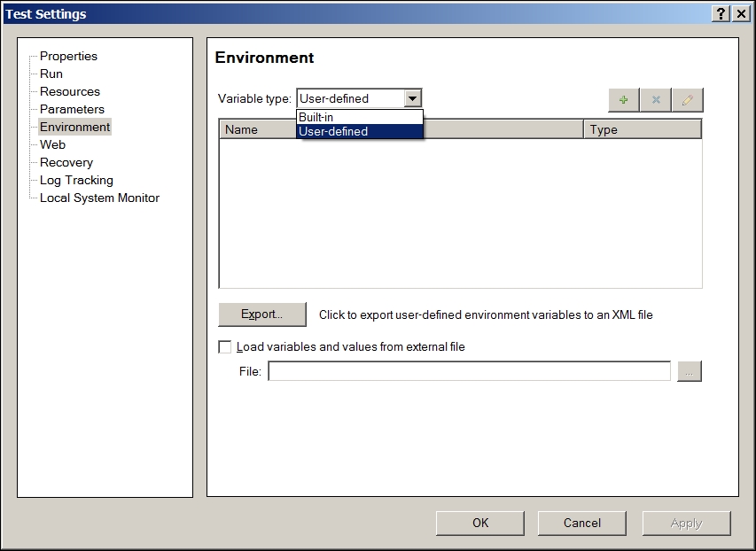Viewport: 756px width, 551px height.
Task: Enable Load variables from external file checkbox
Action: [225, 347]
